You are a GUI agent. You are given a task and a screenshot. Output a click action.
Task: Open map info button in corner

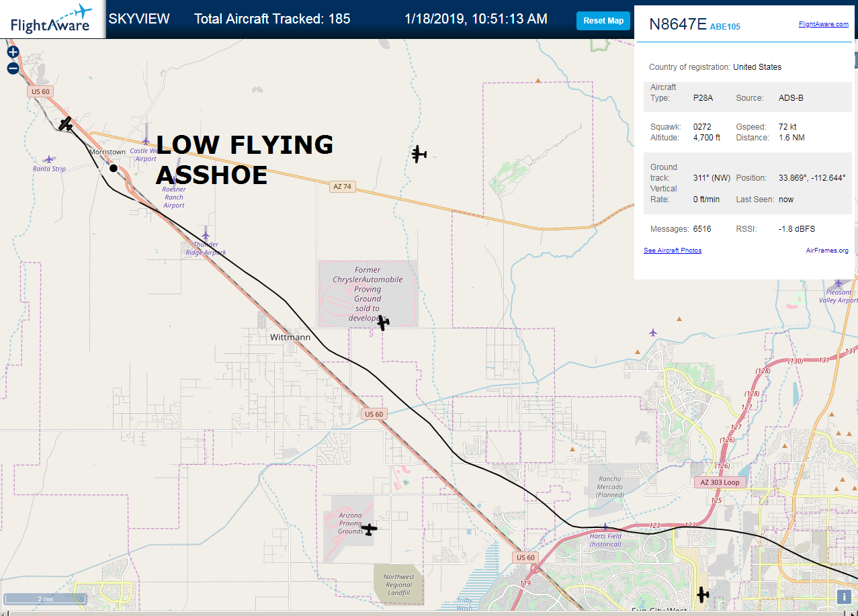point(844,597)
